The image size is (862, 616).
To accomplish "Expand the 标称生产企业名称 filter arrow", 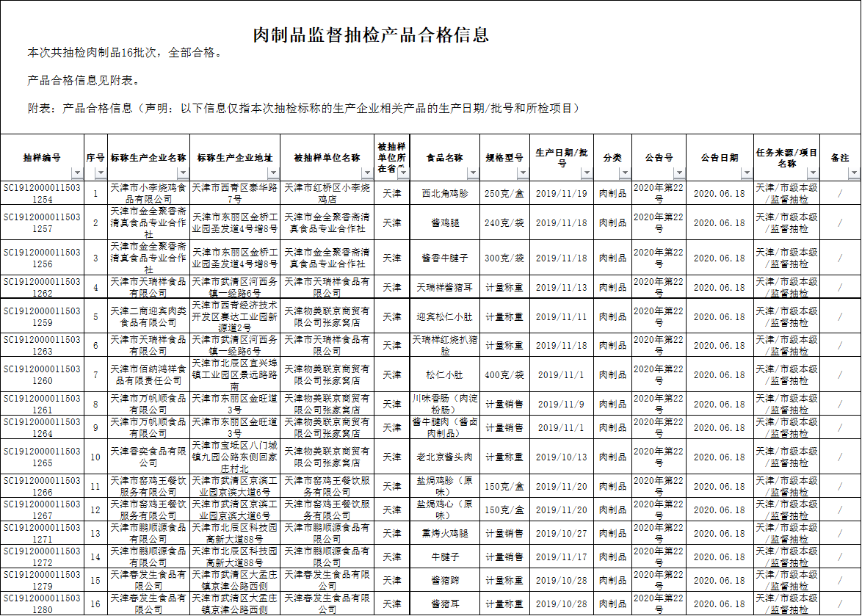I will point(183,173).
